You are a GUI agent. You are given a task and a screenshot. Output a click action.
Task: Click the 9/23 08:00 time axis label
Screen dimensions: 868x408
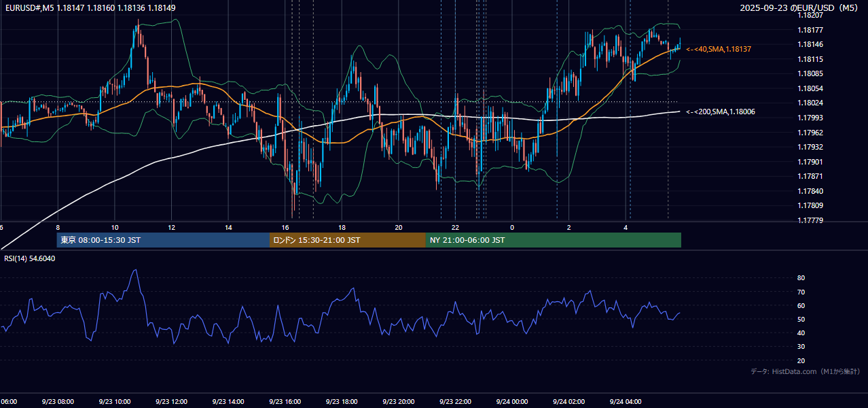coord(58,402)
